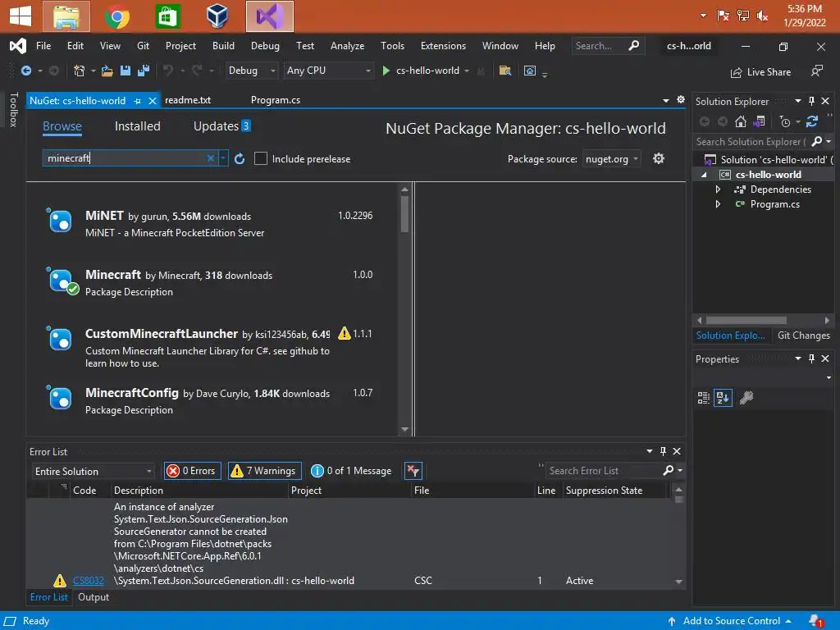
Task: Clear the minecraft search box with X
Action: click(211, 158)
